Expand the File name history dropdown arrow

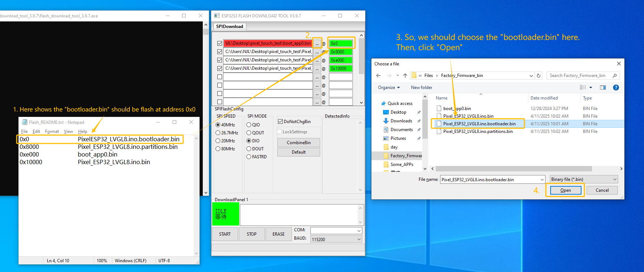coord(542,179)
